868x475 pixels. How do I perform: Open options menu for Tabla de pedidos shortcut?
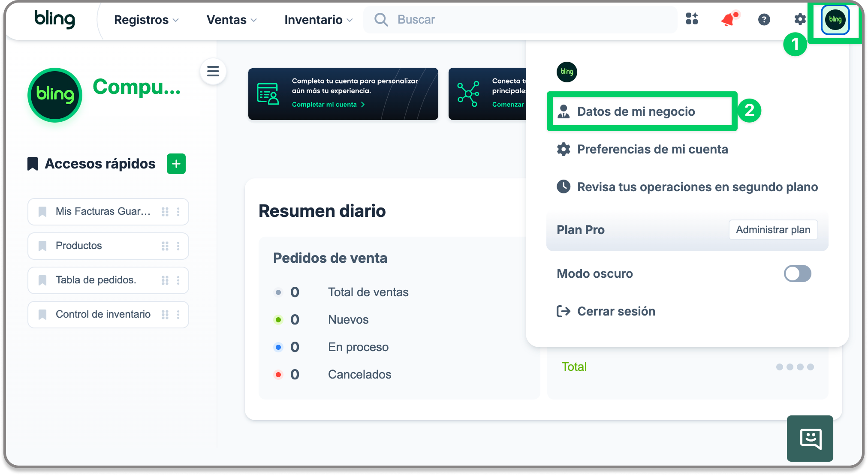[178, 280]
